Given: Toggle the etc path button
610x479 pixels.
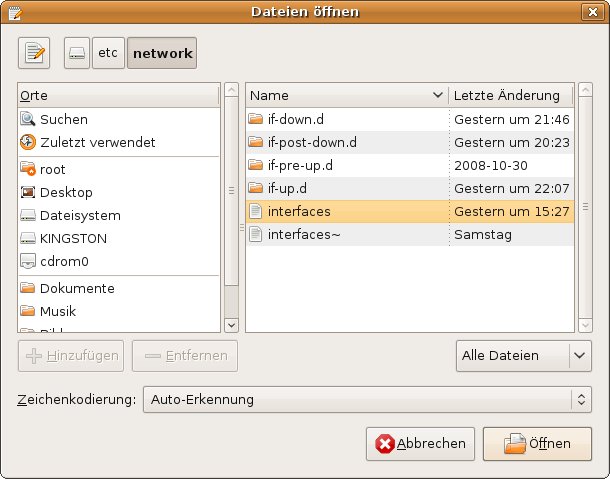Looking at the screenshot, I should [107, 54].
